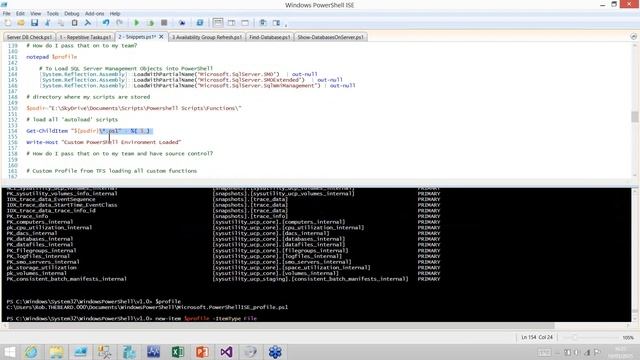Collapse the script pane using the top-right chevron
Screen dimensions: 640x360
click(633, 36)
